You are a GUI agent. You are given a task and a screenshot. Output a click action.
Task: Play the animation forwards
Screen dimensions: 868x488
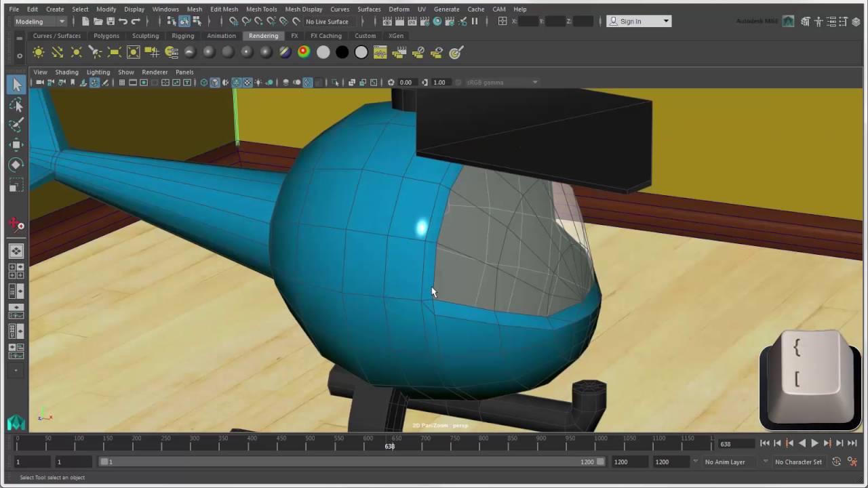tap(814, 443)
